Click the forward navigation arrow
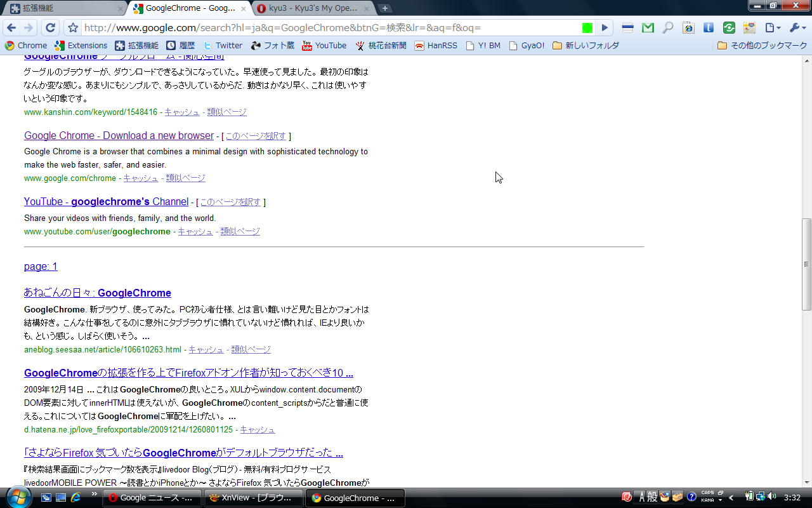Image resolution: width=812 pixels, height=508 pixels. pyautogui.click(x=29, y=28)
